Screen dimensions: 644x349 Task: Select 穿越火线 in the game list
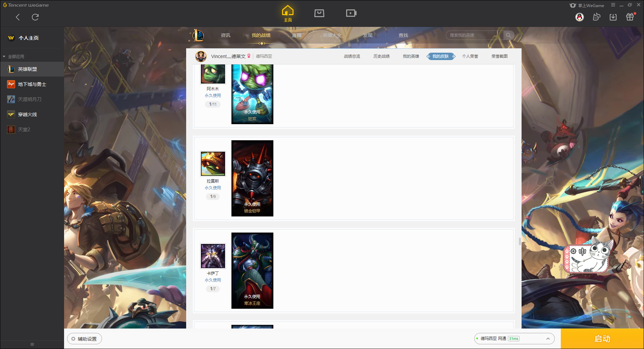(x=32, y=114)
